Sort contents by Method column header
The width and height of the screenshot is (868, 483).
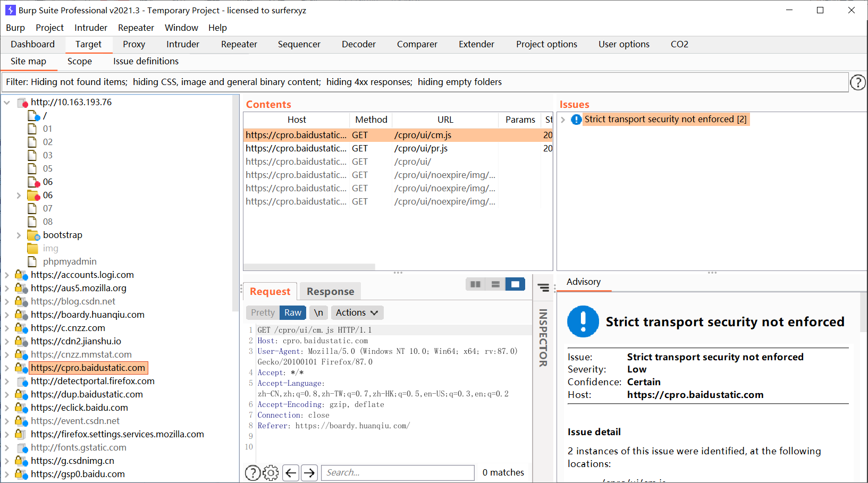pos(371,120)
